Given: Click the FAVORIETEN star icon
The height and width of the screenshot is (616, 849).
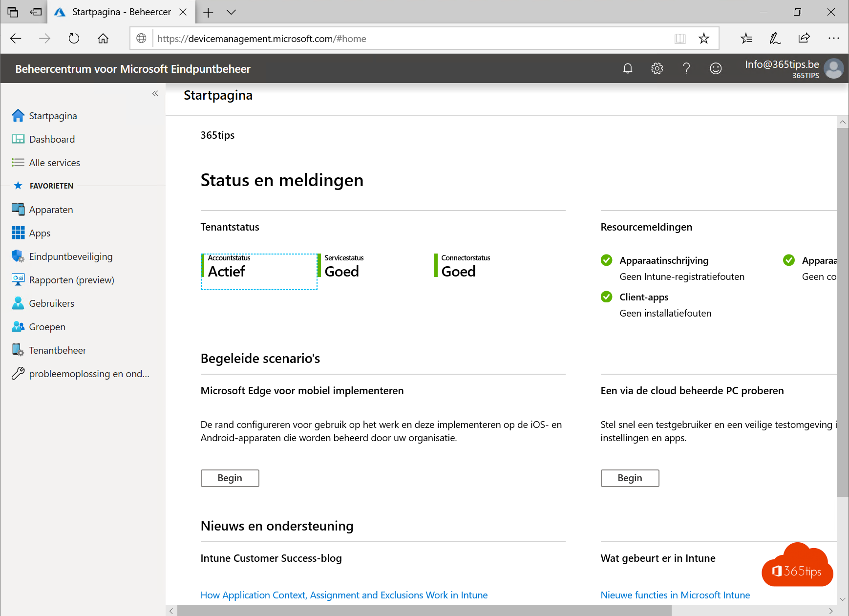Looking at the screenshot, I should click(x=18, y=186).
